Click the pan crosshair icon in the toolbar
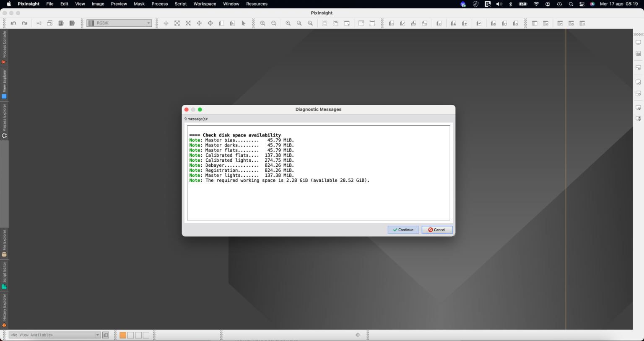Viewport: 644px width, 341px height. pos(166,23)
